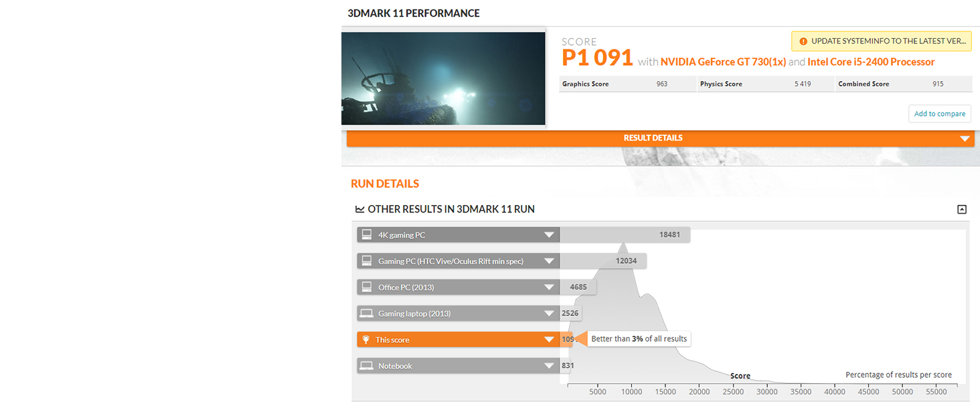Click the Run Details heading

coord(385,184)
